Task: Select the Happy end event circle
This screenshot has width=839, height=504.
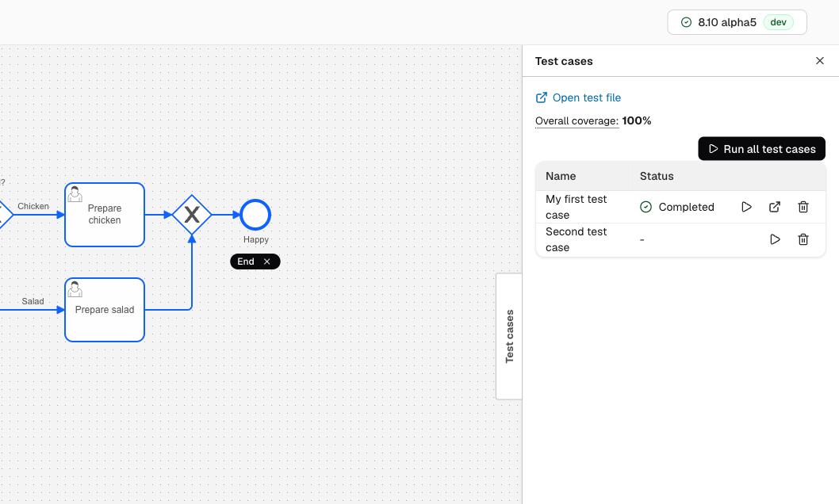Action: [255, 215]
